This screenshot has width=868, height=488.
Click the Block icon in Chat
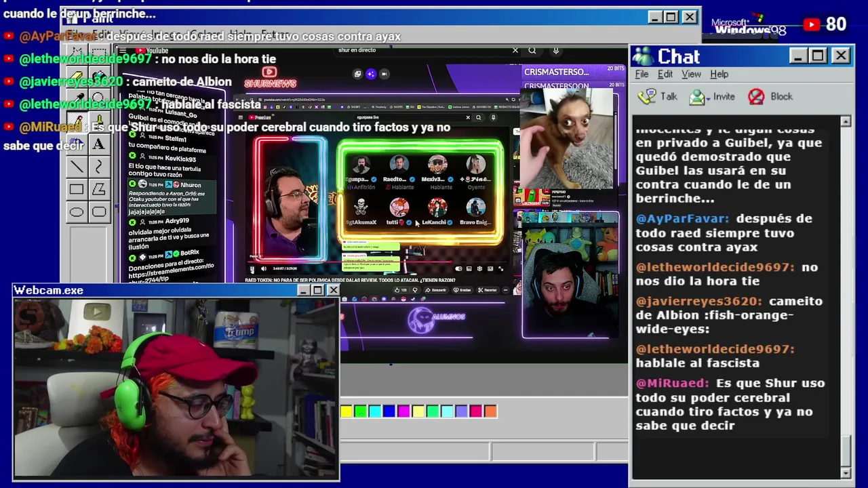coord(756,97)
